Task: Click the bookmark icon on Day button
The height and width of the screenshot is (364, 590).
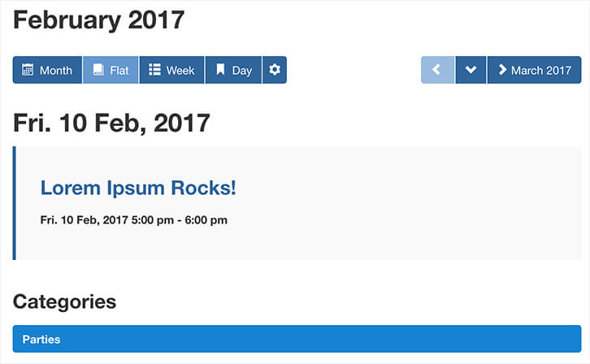Action: [220, 70]
